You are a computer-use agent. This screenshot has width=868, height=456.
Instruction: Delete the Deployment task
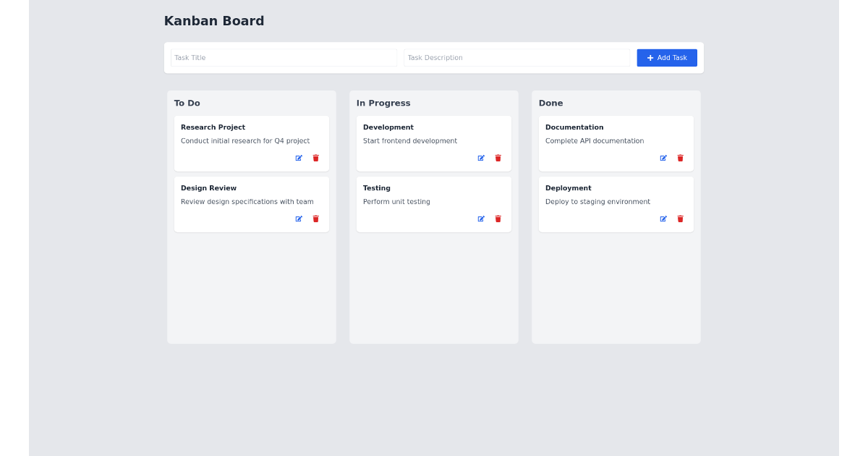click(x=681, y=219)
